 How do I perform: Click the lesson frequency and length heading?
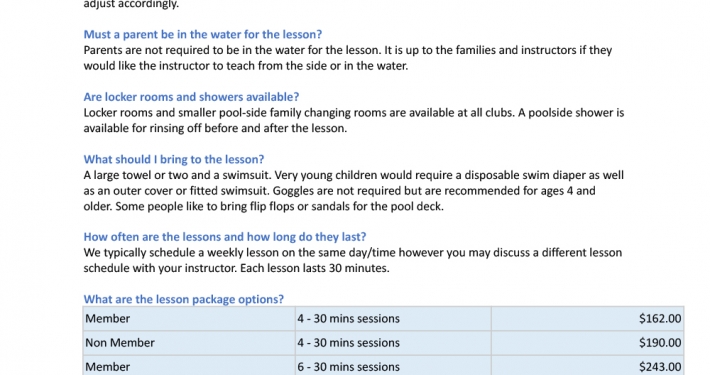pyautogui.click(x=225, y=237)
